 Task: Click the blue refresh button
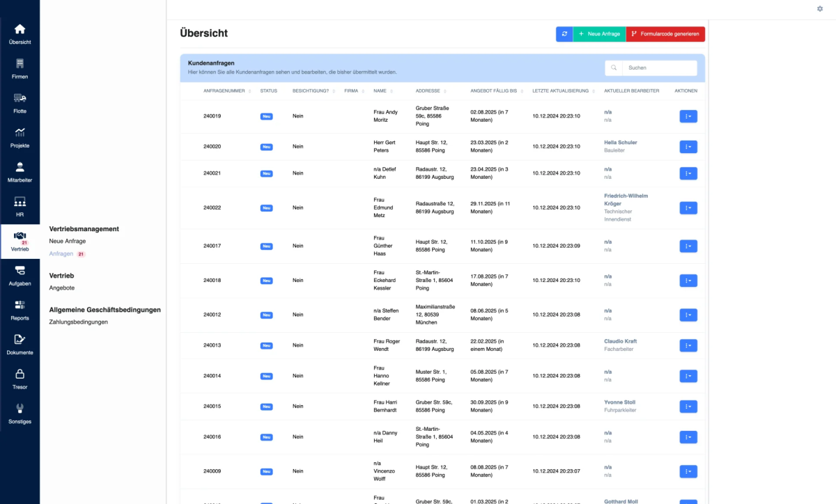coord(564,34)
